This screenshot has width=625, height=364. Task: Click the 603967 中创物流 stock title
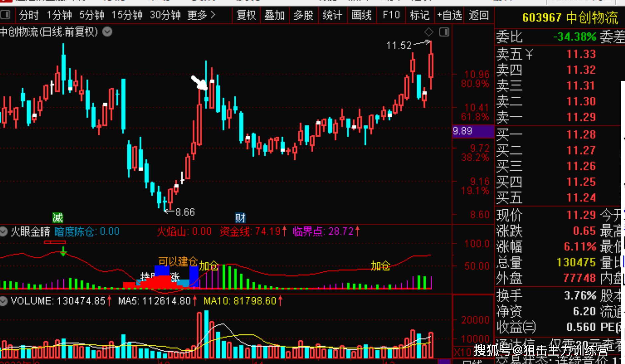pyautogui.click(x=570, y=18)
